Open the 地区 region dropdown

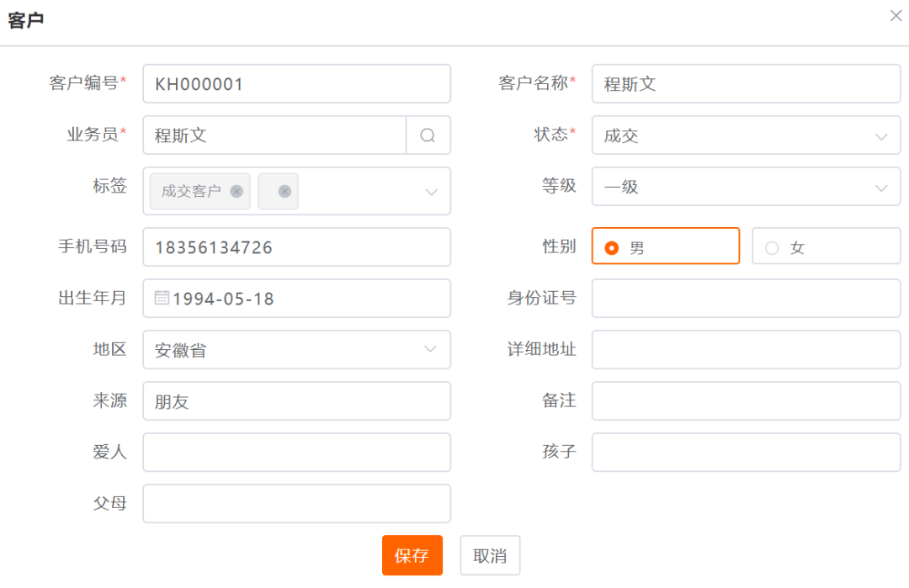(296, 349)
